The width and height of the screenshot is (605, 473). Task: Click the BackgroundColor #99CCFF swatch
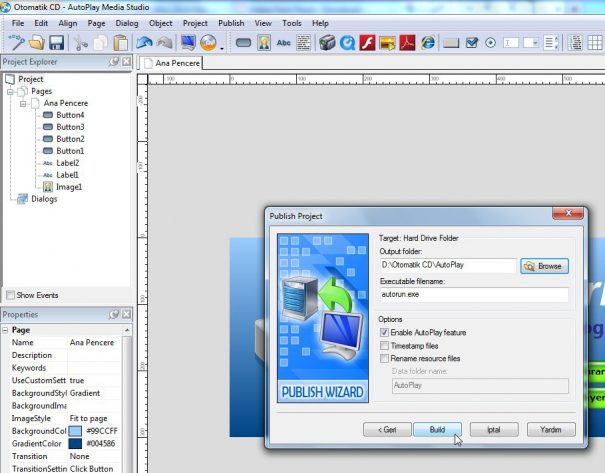75,431
